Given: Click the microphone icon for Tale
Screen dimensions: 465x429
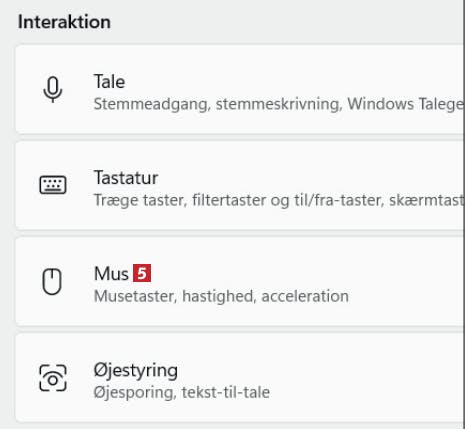Looking at the screenshot, I should [53, 90].
